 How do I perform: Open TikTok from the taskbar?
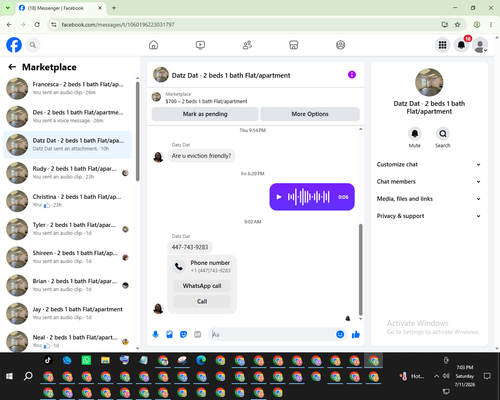pos(48,360)
